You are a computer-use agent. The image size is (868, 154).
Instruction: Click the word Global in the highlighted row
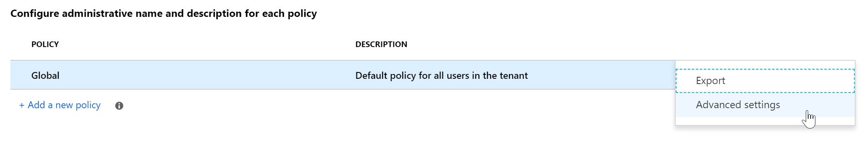click(45, 76)
